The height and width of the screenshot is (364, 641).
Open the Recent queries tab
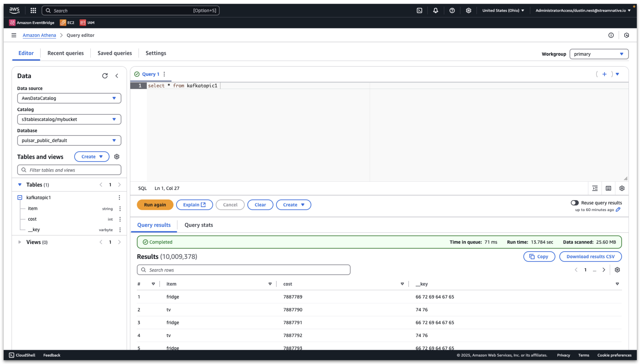click(65, 53)
